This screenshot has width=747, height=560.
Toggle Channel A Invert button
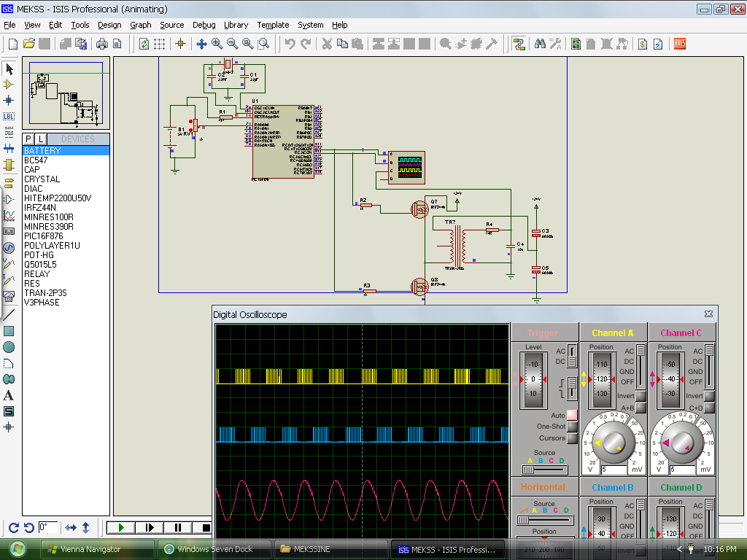640,396
